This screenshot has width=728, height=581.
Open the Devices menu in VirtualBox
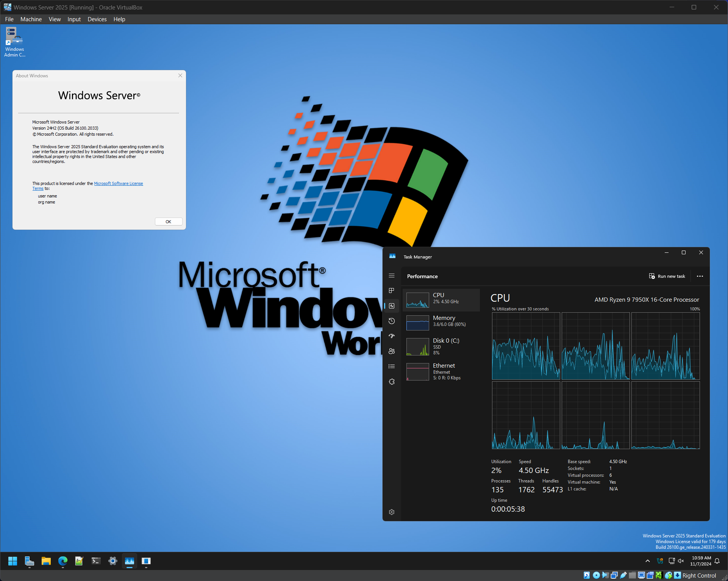pyautogui.click(x=97, y=19)
